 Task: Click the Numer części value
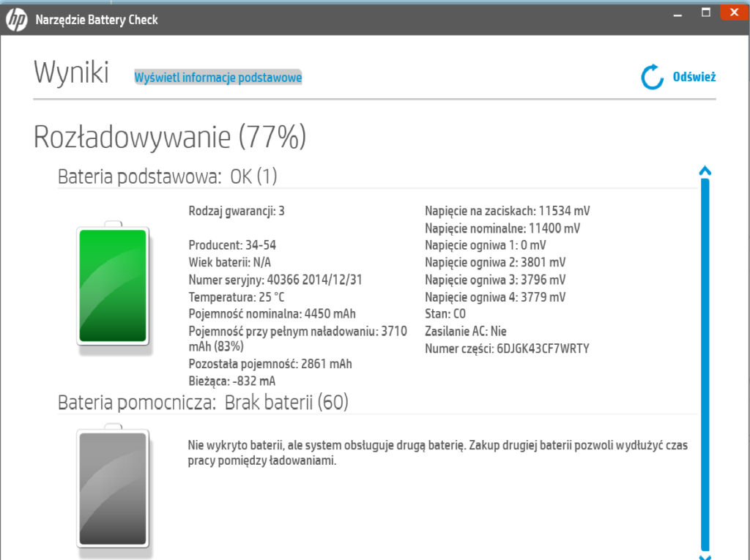coord(543,349)
